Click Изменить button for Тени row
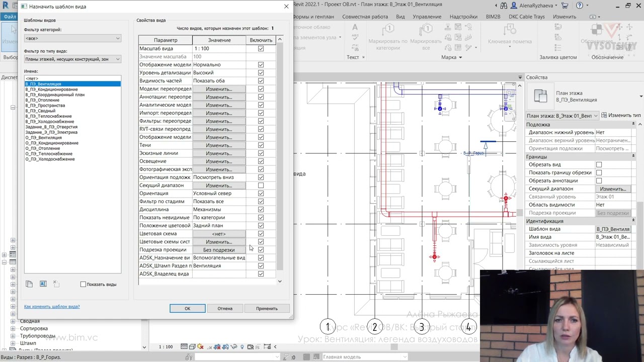 219,145
